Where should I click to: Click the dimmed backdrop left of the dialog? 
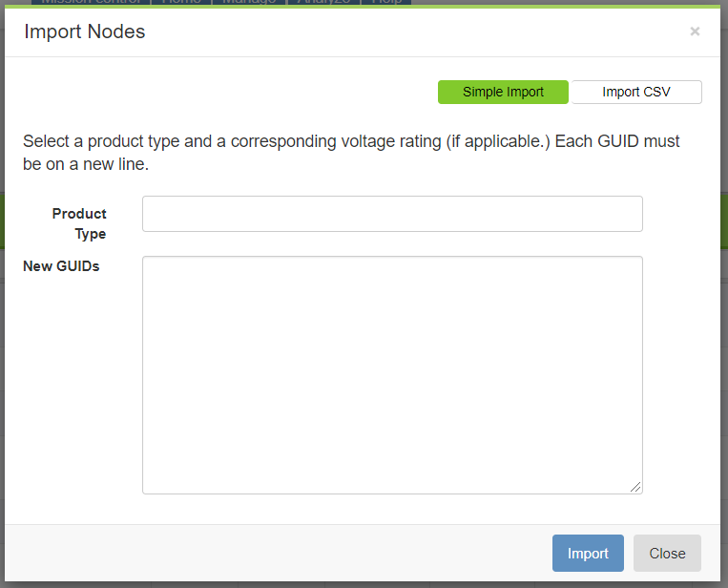[x=2, y=286]
